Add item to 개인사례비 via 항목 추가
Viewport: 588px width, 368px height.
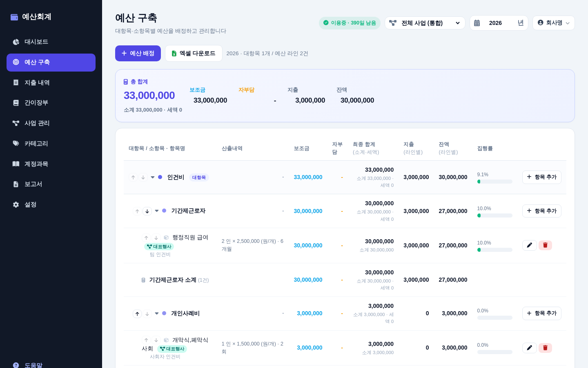pyautogui.click(x=542, y=313)
